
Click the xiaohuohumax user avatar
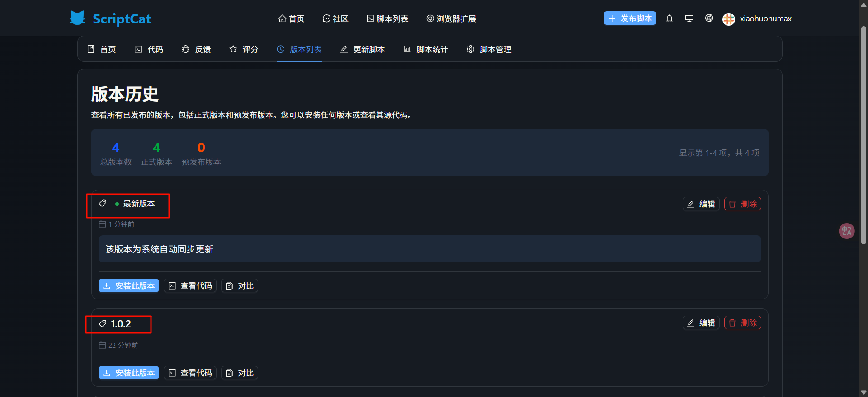pos(728,19)
